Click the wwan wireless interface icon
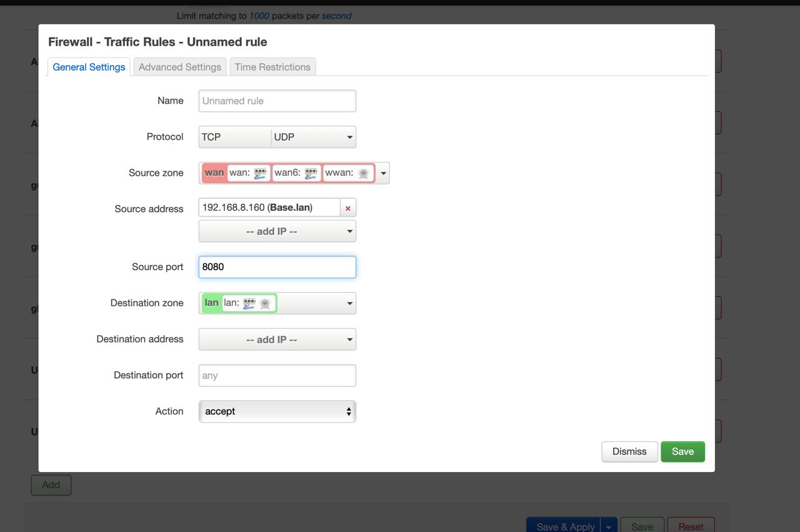Screen dimensions: 800x532 point(364,173)
